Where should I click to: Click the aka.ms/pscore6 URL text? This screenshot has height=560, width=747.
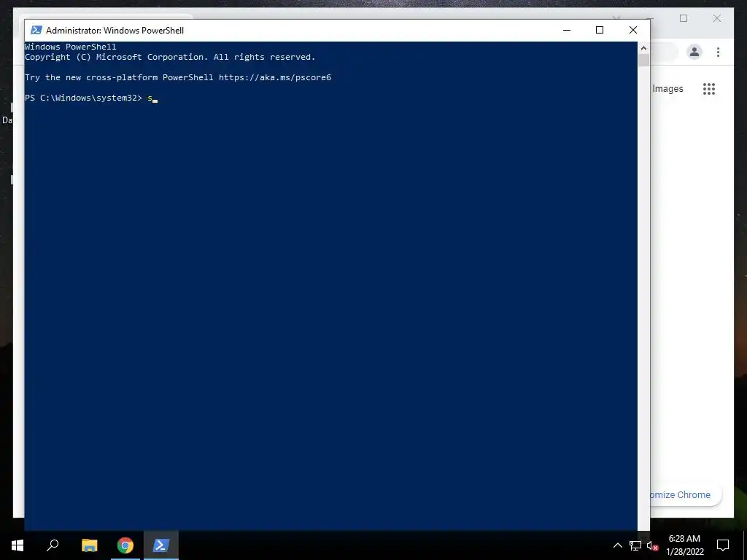tap(275, 77)
